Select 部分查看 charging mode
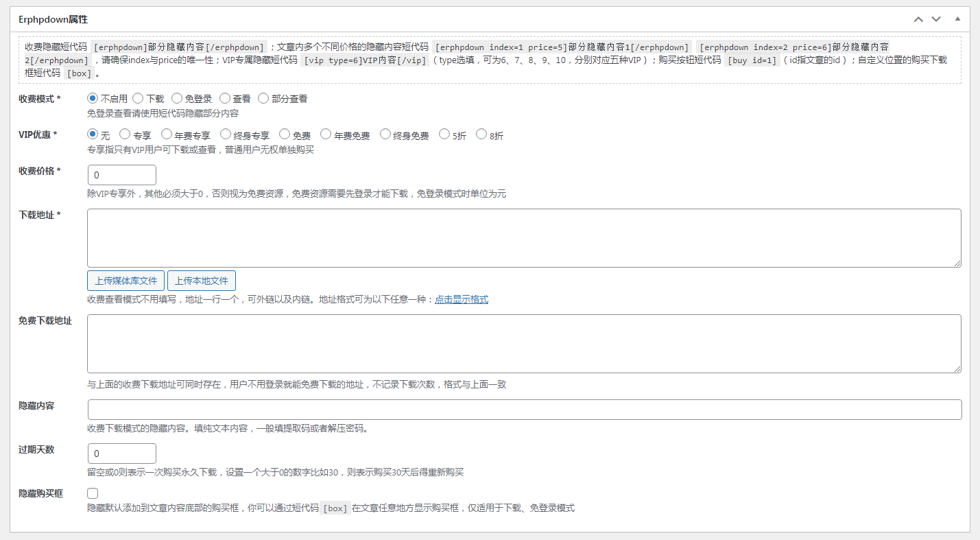 pyautogui.click(x=263, y=98)
